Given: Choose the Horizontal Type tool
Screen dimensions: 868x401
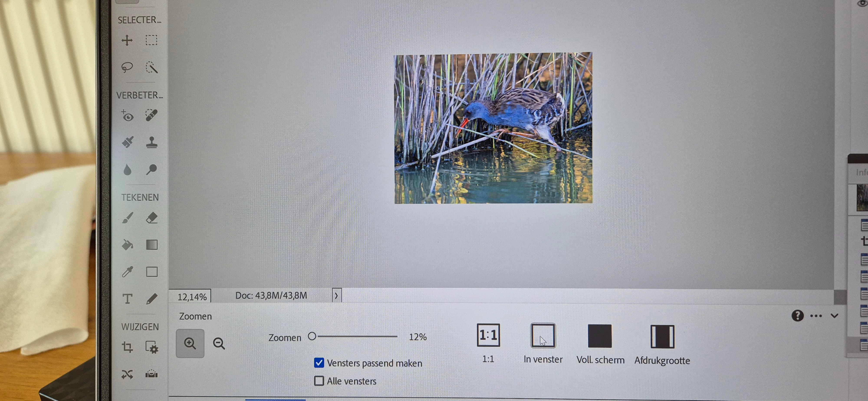Looking at the screenshot, I should (x=127, y=299).
